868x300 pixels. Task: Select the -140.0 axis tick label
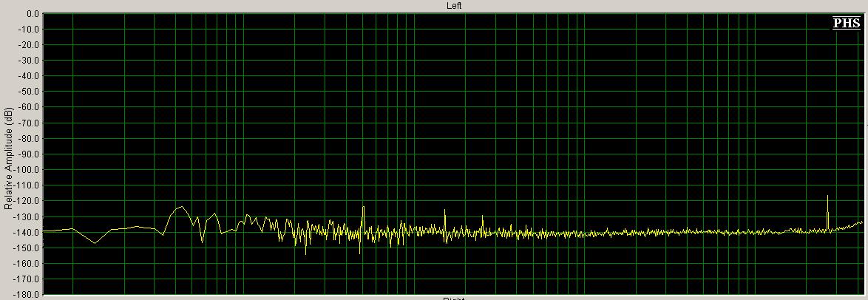point(27,232)
